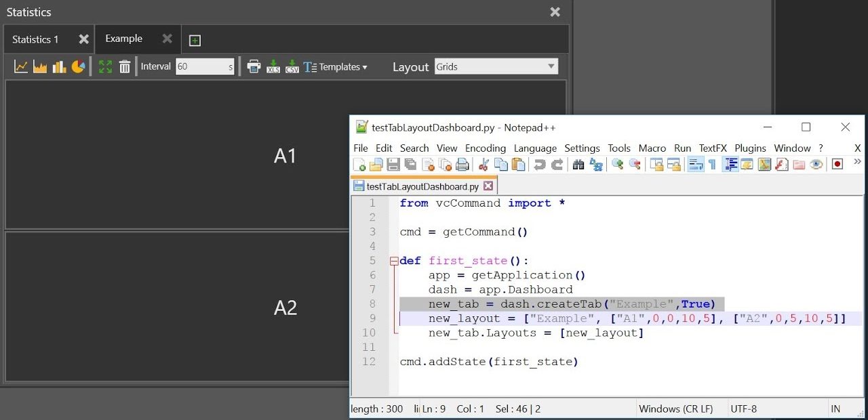Screen dimensions: 868x420
Task: Start macro recording with the red record icon
Action: tap(837, 163)
